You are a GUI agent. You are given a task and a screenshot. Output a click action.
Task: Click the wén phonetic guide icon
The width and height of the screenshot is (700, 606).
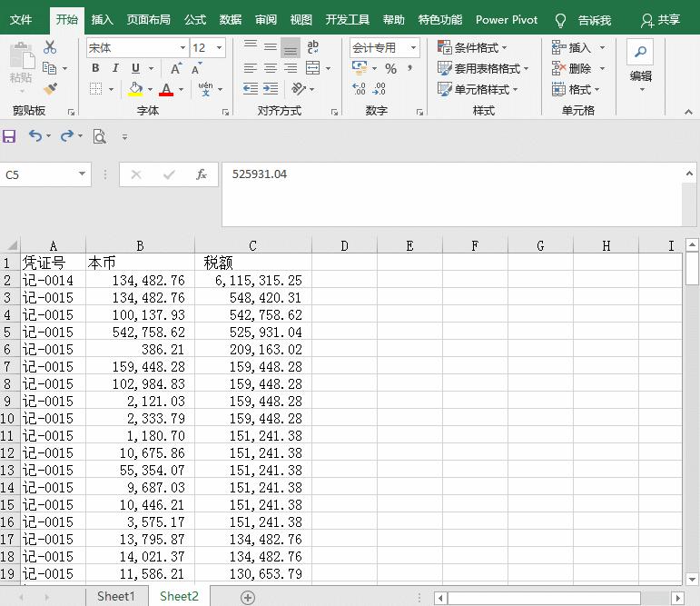click(x=205, y=88)
